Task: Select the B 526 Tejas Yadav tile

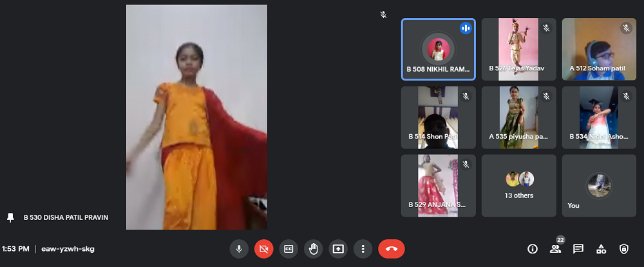Action: tap(518, 49)
